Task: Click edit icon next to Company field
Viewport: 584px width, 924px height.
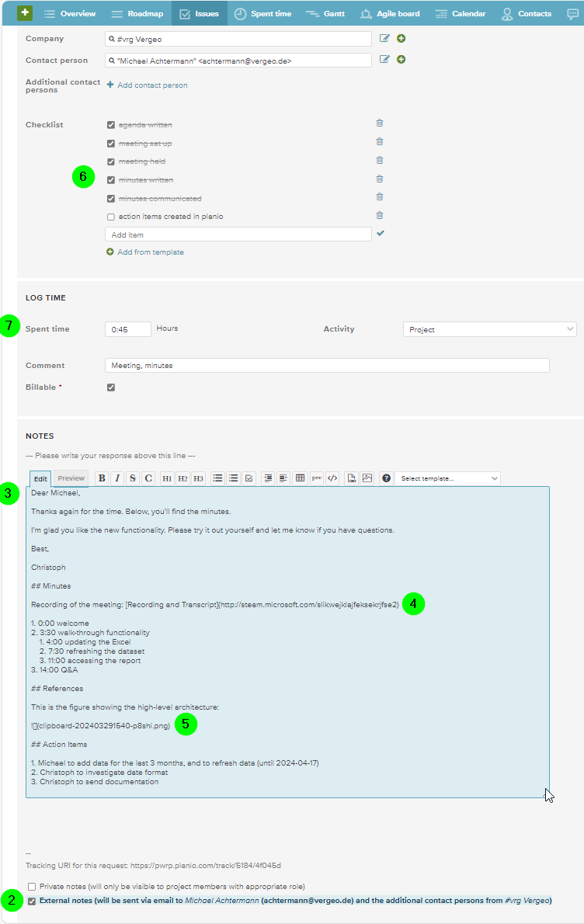Action: pos(384,38)
